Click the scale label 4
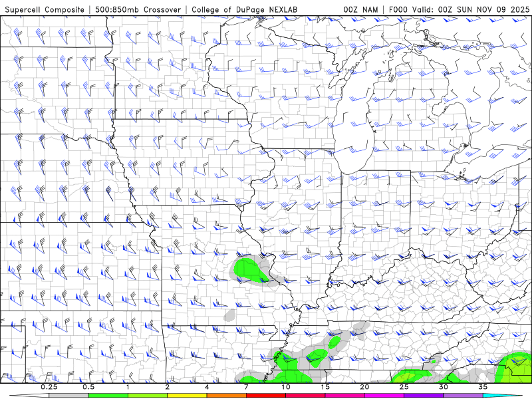The image size is (532, 399). 207,387
